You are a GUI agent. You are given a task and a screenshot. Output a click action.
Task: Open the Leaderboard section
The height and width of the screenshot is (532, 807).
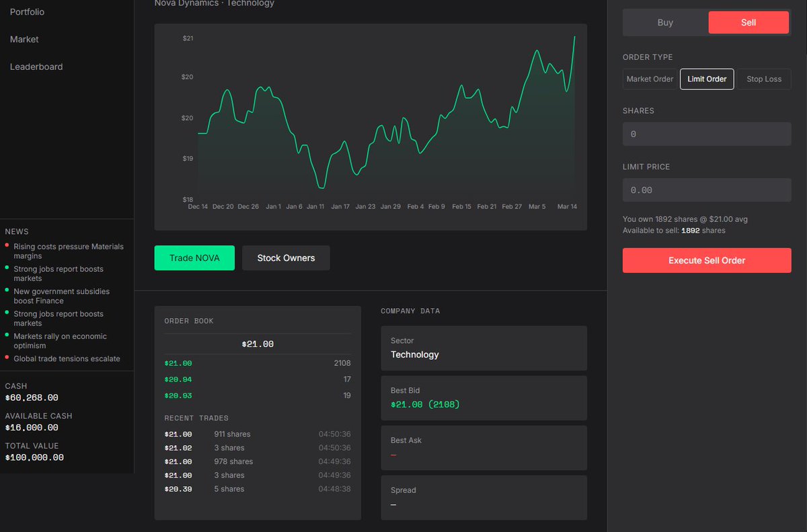36,67
